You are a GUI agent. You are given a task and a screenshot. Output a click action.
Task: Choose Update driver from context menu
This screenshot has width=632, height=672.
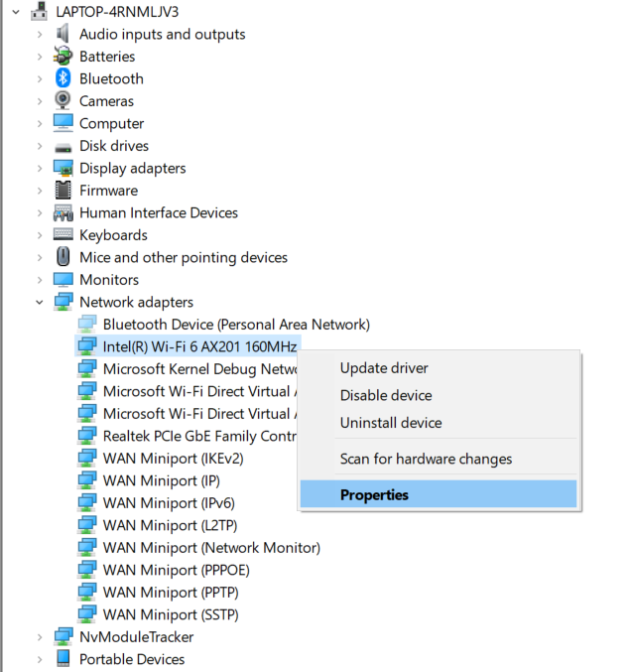(439, 367)
